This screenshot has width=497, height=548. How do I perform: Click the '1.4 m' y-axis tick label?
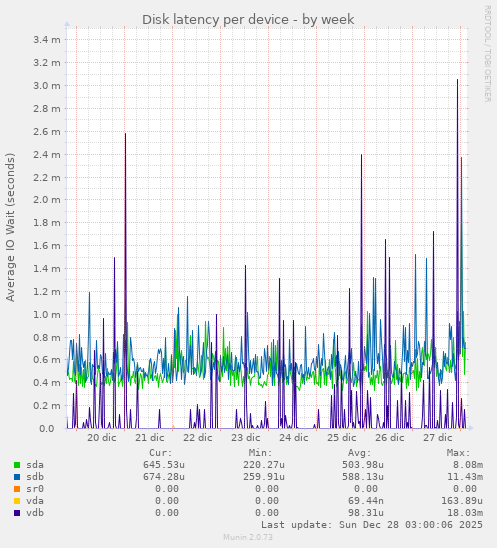(47, 269)
